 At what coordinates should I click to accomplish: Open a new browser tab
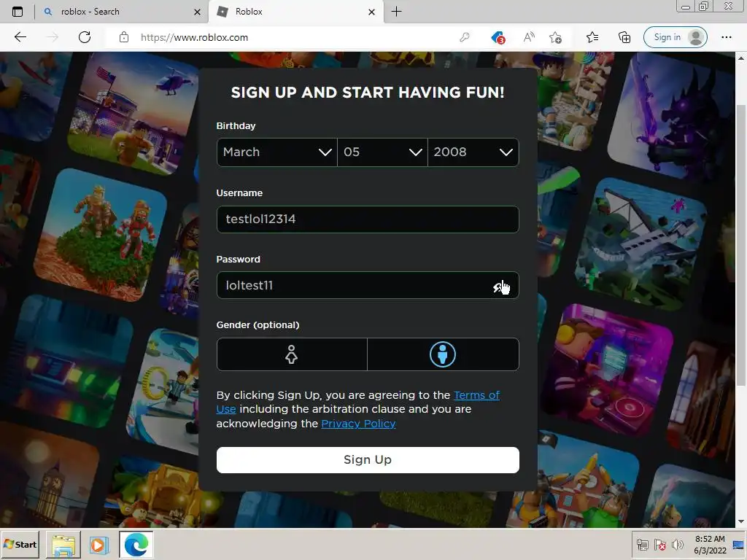(396, 12)
